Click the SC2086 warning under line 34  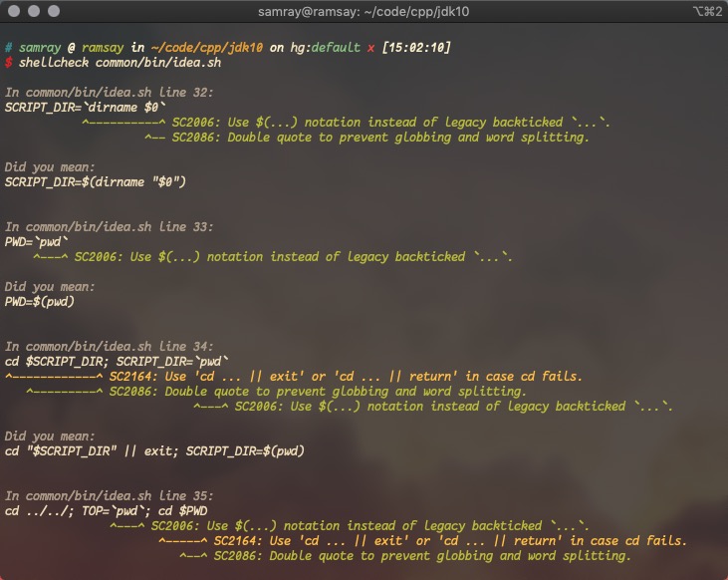[318, 391]
